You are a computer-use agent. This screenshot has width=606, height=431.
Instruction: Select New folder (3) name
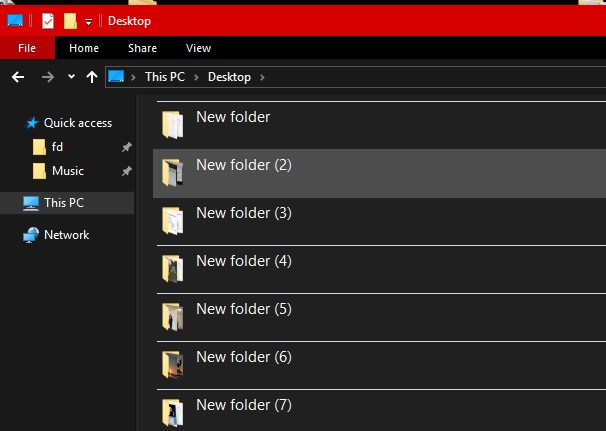coord(244,213)
